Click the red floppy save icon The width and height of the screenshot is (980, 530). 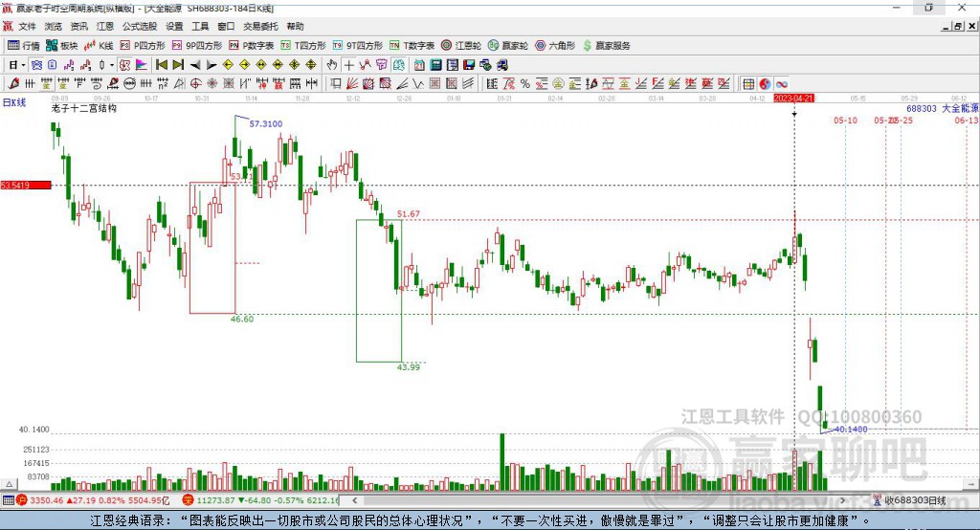click(469, 65)
